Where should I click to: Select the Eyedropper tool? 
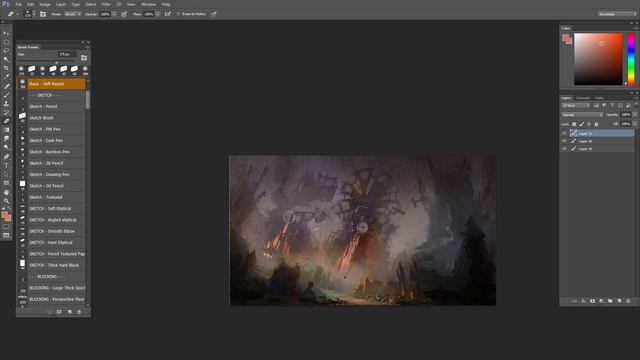[x=6, y=77]
